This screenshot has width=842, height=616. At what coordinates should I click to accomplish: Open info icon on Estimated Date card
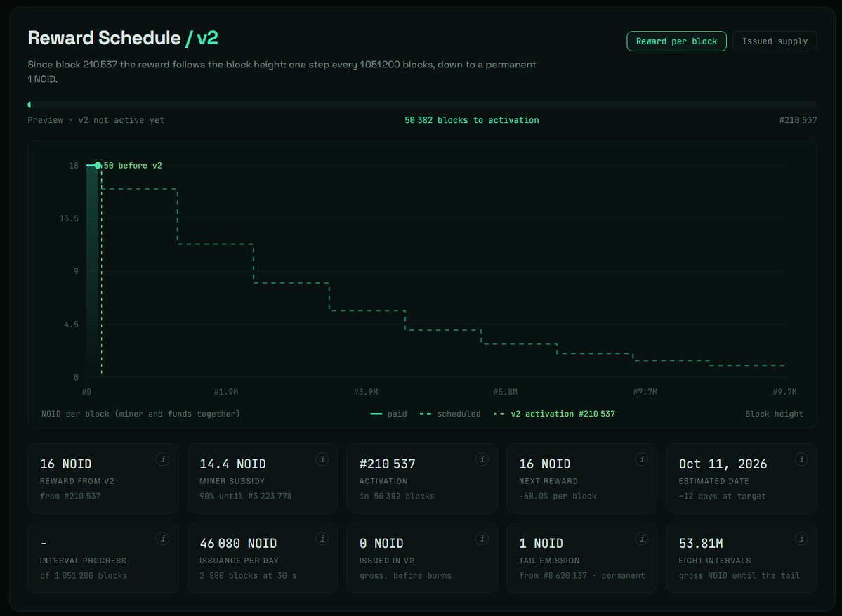coord(801,459)
